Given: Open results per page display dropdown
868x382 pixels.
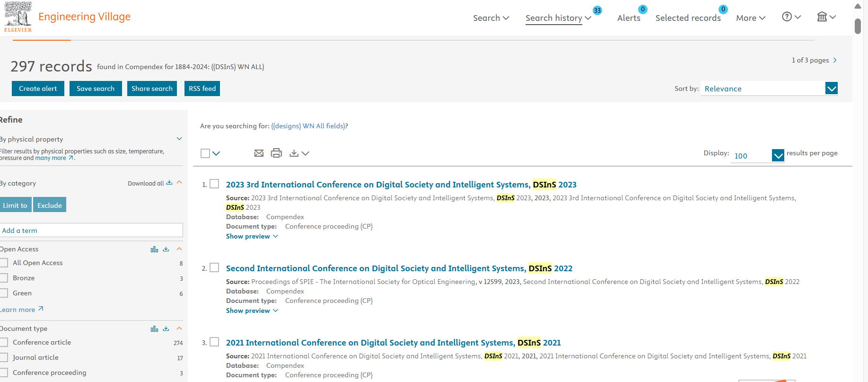Looking at the screenshot, I should (757, 156).
